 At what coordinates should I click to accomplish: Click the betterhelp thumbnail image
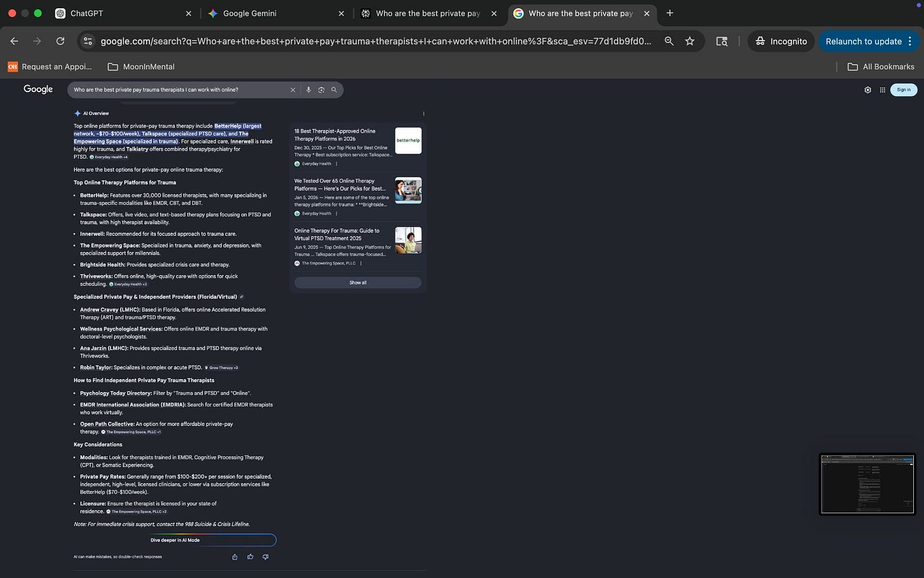[408, 140]
